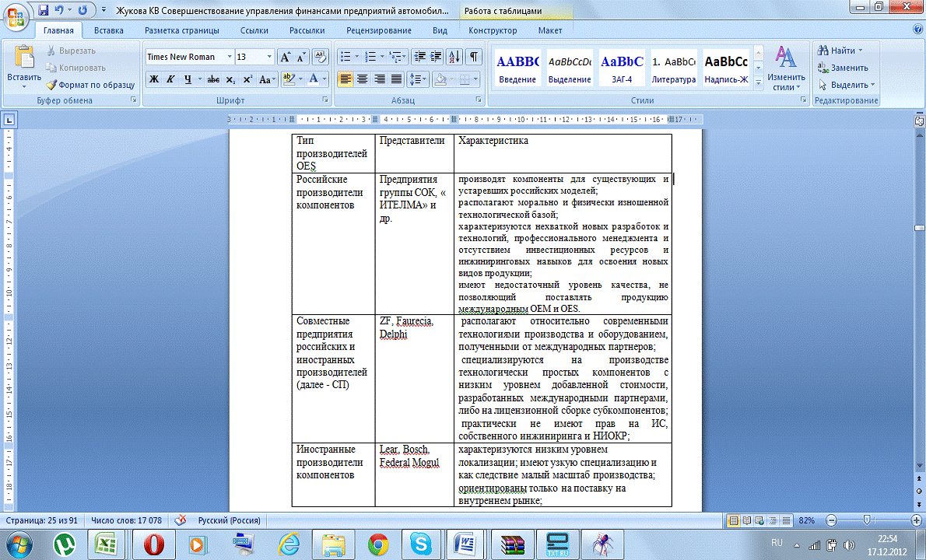Click the Increase Indent icon
Screen dimensions: 926x560
(x=437, y=58)
